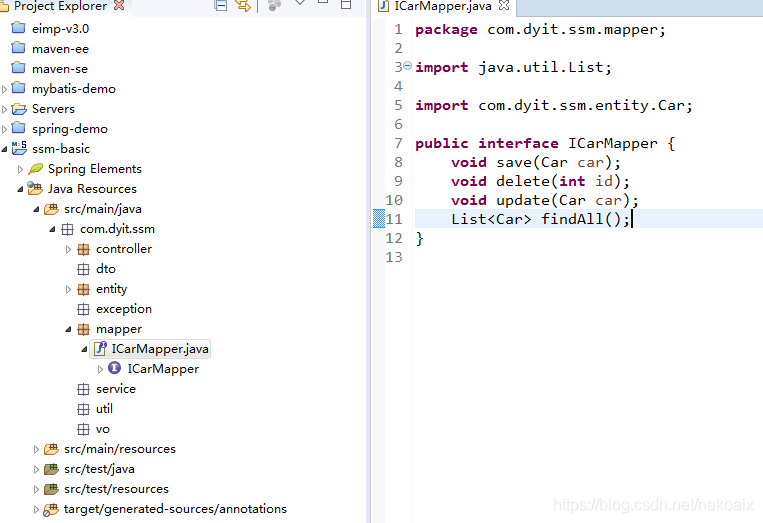
Task: Collapse the Java Resources node
Action: click(x=20, y=189)
